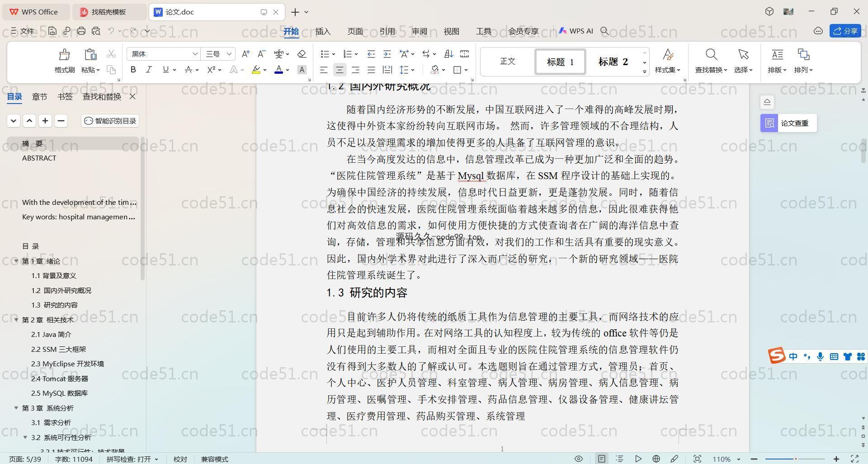Click the Layout (排版) icon
This screenshot has width=868, height=464.
pyautogui.click(x=777, y=55)
